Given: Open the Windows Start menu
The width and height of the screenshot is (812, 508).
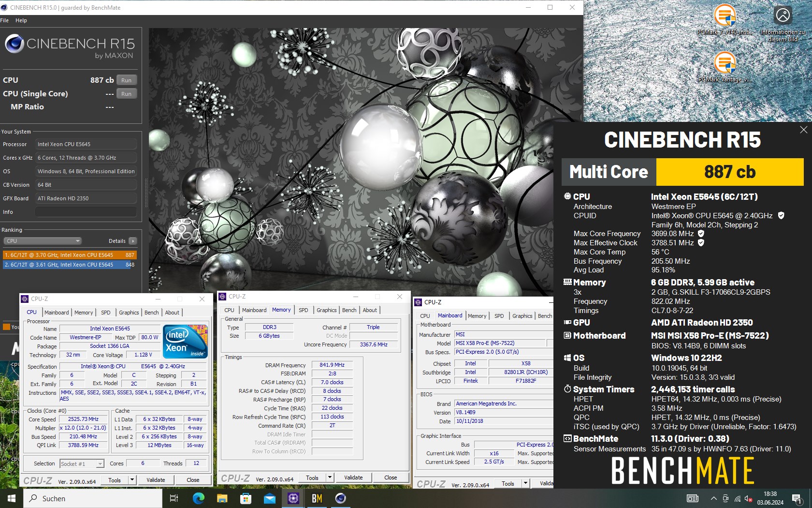Looking at the screenshot, I should [12, 498].
